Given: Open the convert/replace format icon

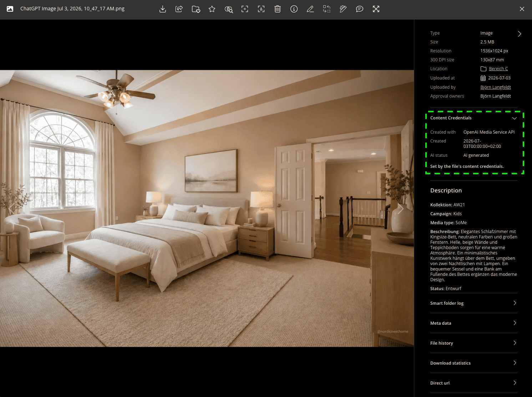Looking at the screenshot, I should coord(327,9).
